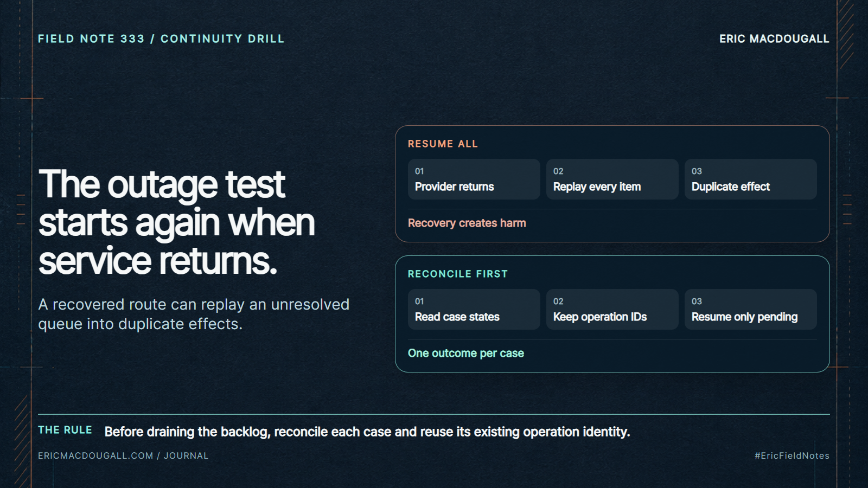Click the 'Keep operation IDs' card

click(612, 309)
